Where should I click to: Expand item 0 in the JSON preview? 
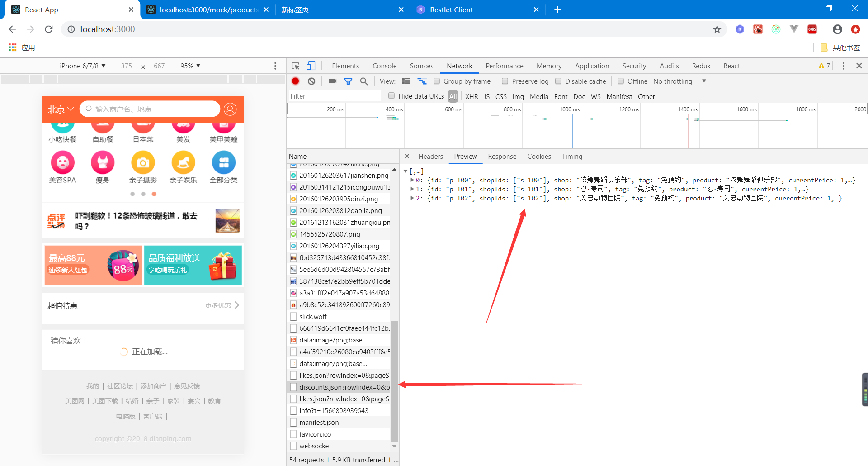click(412, 180)
